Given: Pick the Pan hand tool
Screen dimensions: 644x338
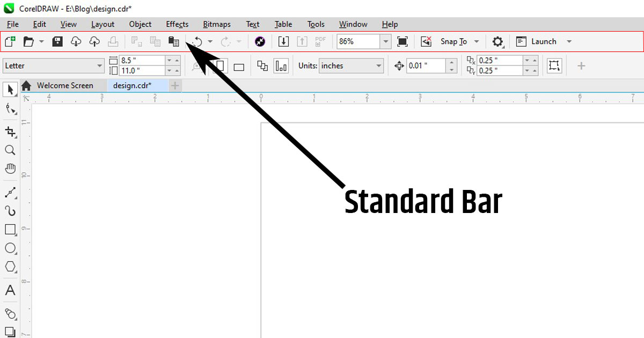Looking at the screenshot, I should pos(10,168).
